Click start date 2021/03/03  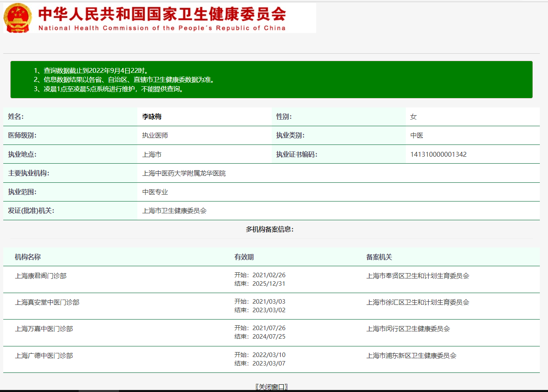pos(269,302)
